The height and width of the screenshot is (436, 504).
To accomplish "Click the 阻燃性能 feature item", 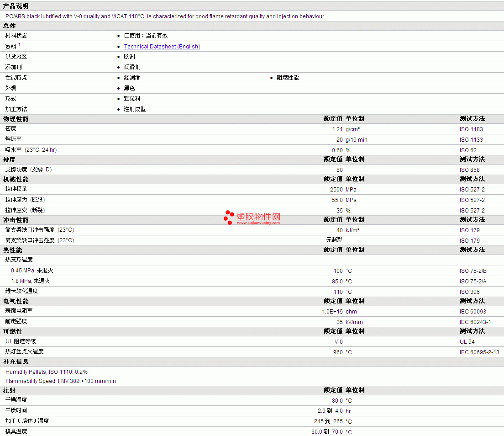I will pyautogui.click(x=288, y=78).
